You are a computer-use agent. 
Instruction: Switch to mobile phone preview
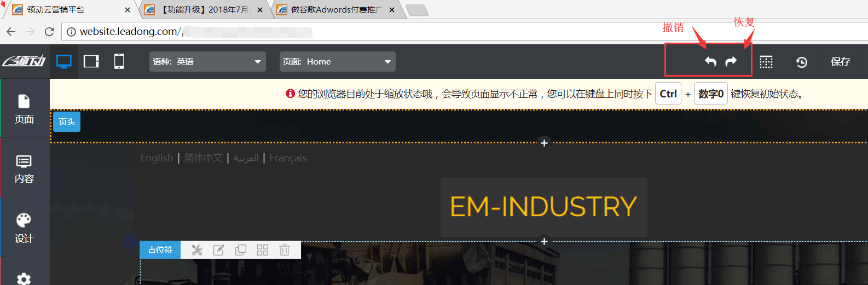click(x=119, y=61)
